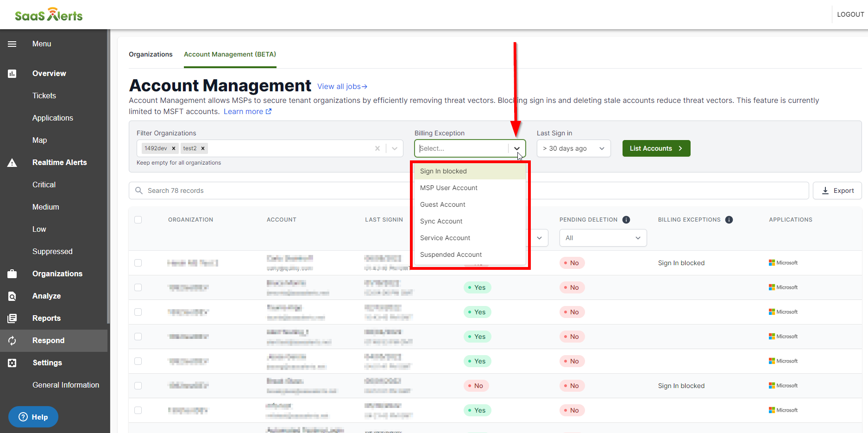Screen dimensions: 868x433
Task: Go to Applications in sidebar
Action: [x=53, y=118]
